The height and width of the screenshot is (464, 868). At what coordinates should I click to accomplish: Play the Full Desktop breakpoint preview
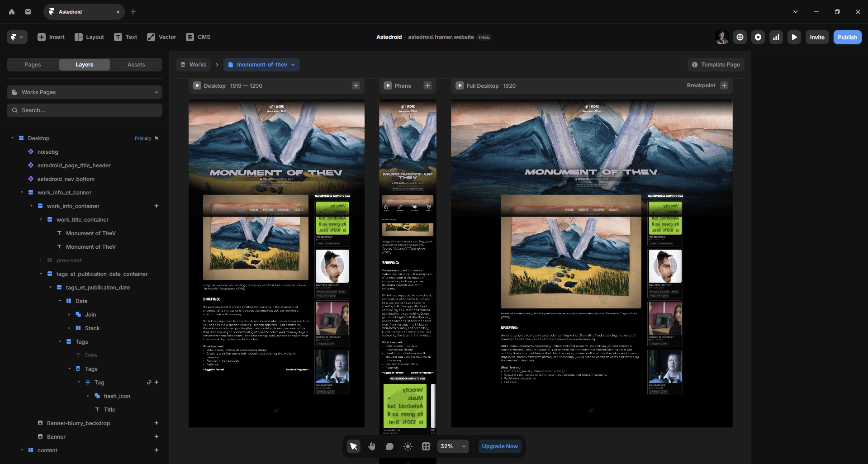pyautogui.click(x=460, y=85)
